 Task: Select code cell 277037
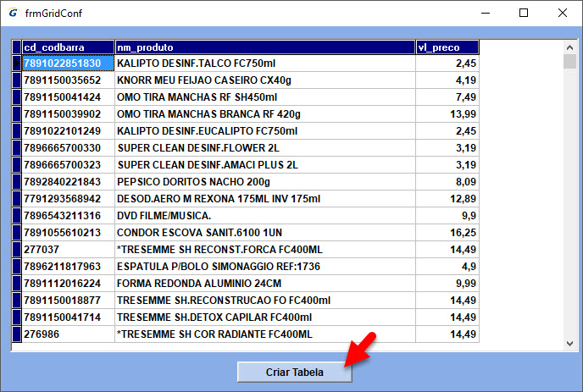68,249
